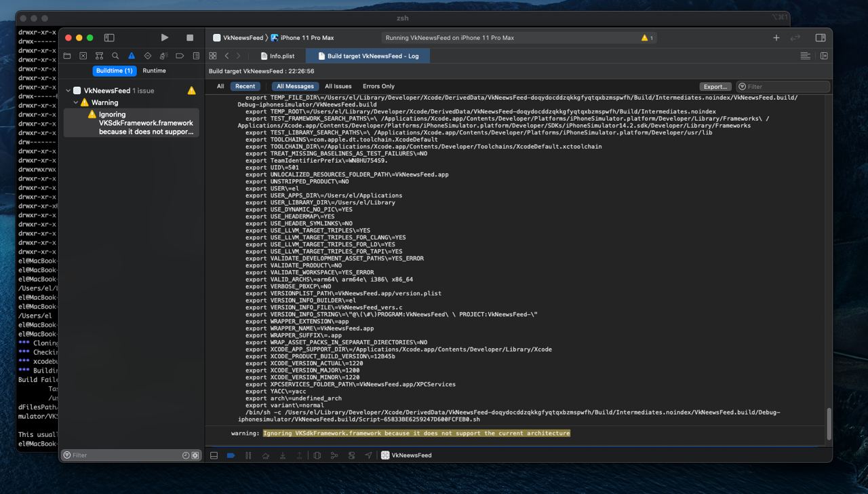Select the Ignoring VKSdkFramework.framework warning
868x494 pixels.
click(132, 123)
